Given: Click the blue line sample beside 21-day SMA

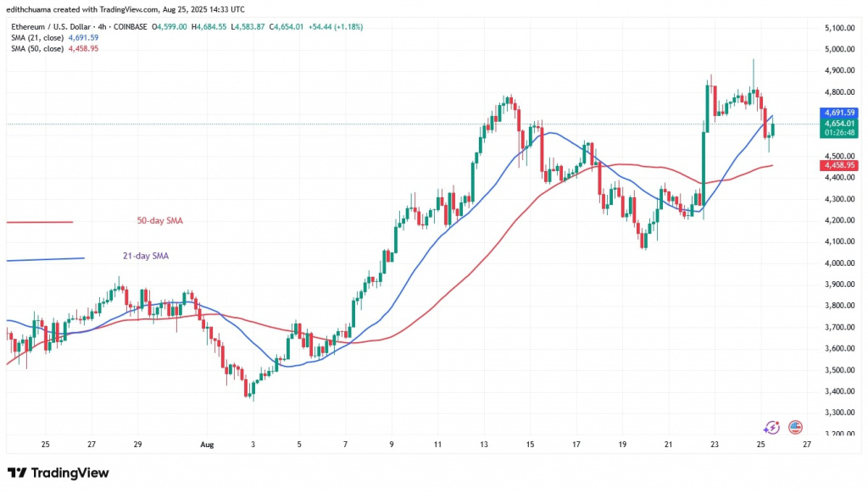Looking at the screenshot, I should click(44, 259).
